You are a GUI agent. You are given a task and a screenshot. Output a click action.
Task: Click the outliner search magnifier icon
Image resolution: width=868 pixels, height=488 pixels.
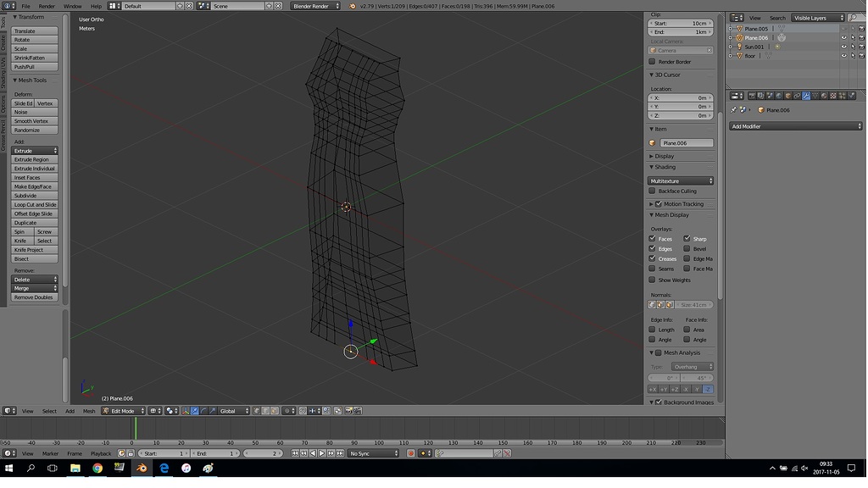[853, 18]
